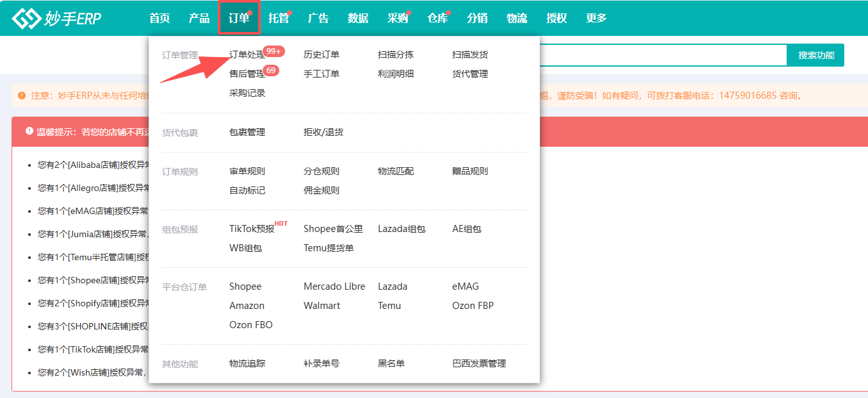Open the 仓库 nav menu
This screenshot has width=868, height=398.
pyautogui.click(x=438, y=18)
